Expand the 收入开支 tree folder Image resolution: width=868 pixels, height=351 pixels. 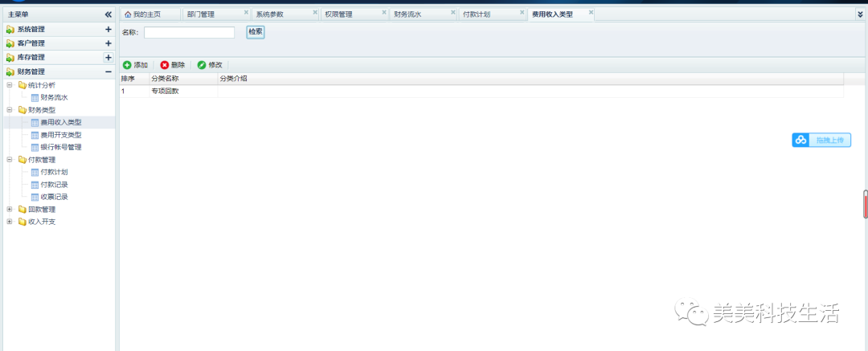[x=10, y=222]
